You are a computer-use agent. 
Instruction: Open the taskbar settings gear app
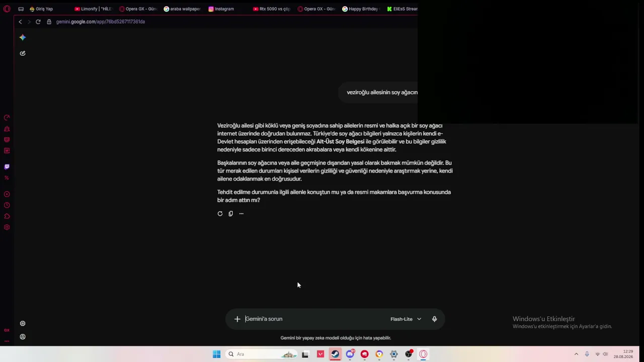394,354
